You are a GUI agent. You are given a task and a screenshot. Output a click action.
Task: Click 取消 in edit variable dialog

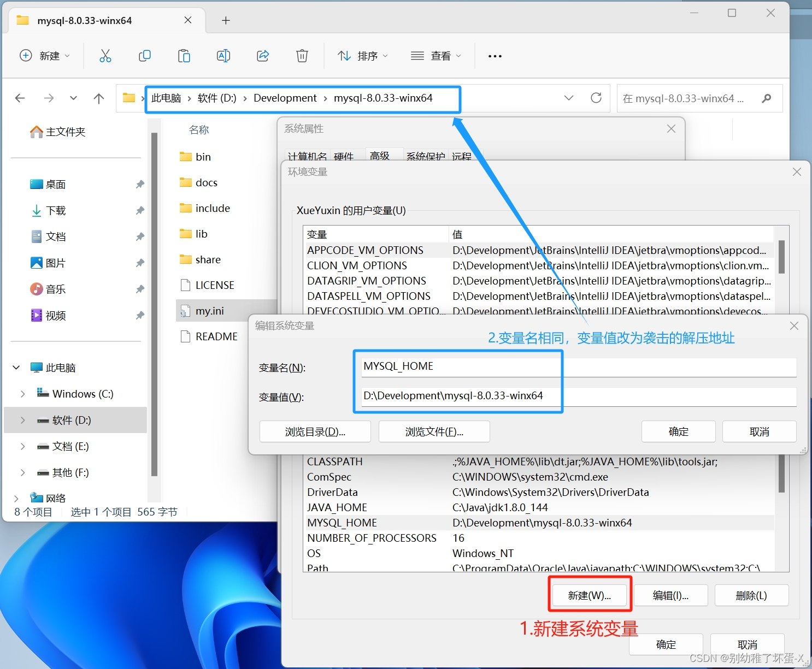760,431
